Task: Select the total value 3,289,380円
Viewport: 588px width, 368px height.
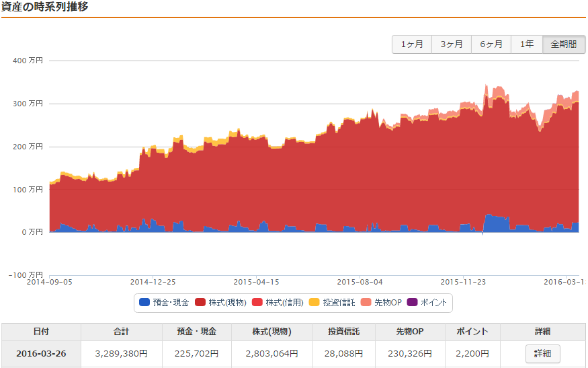Action: coord(122,354)
